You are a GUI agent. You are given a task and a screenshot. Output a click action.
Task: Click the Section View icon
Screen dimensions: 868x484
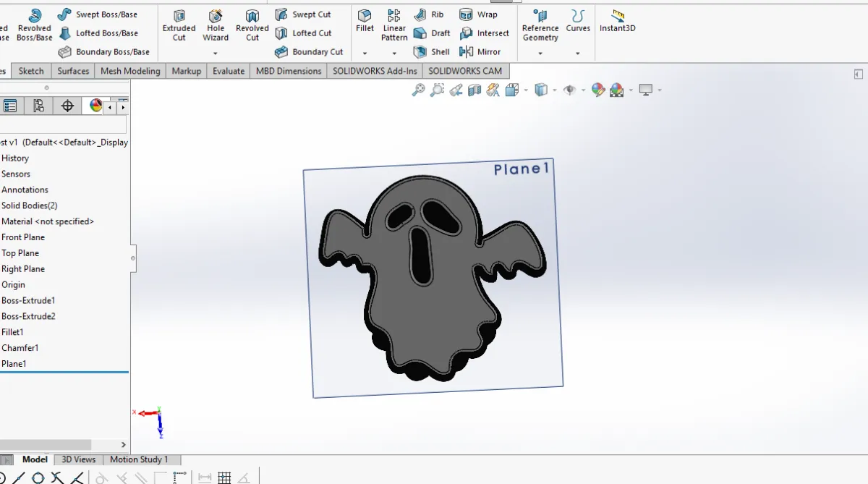tap(475, 90)
